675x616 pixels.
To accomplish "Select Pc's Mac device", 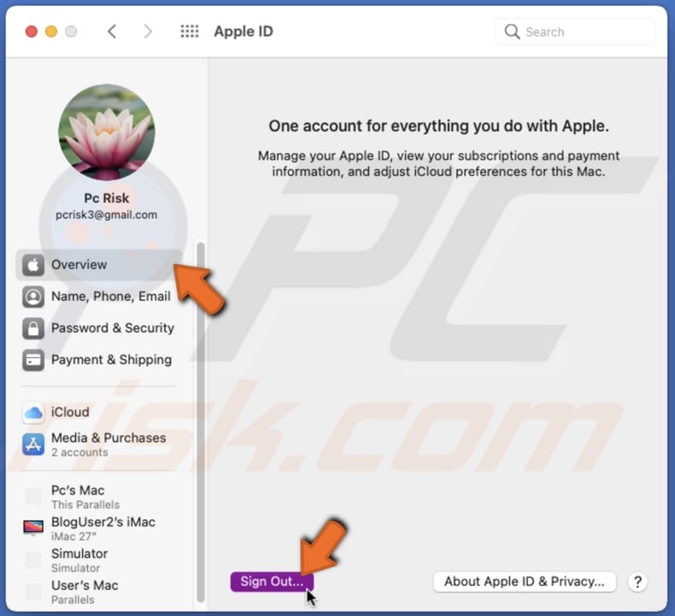I will tap(99, 496).
